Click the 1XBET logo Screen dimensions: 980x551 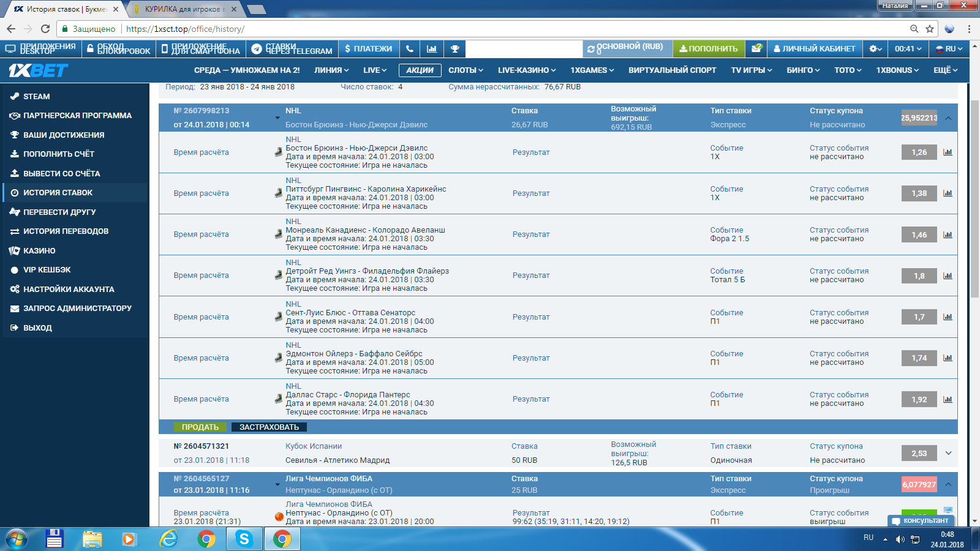coord(38,70)
